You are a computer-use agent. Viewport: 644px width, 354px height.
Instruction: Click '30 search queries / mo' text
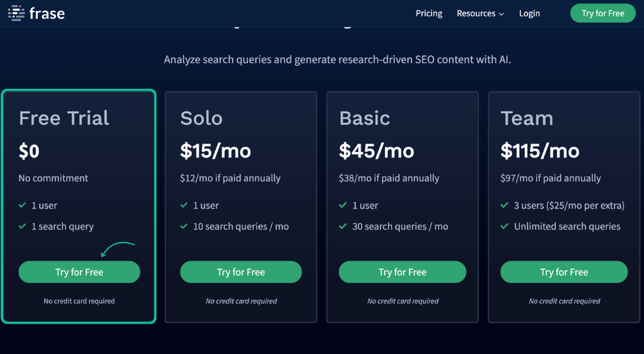(x=400, y=227)
